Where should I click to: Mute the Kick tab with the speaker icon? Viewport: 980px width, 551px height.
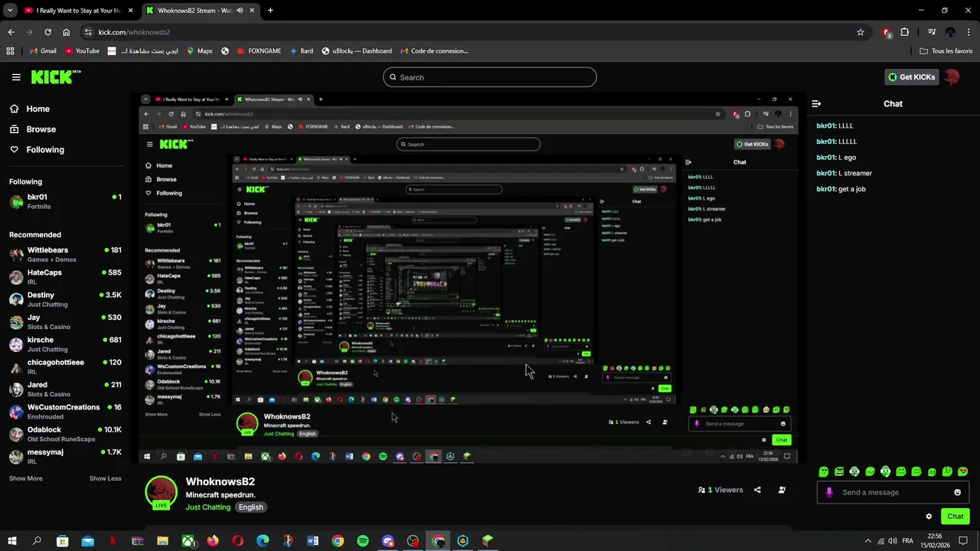240,11
